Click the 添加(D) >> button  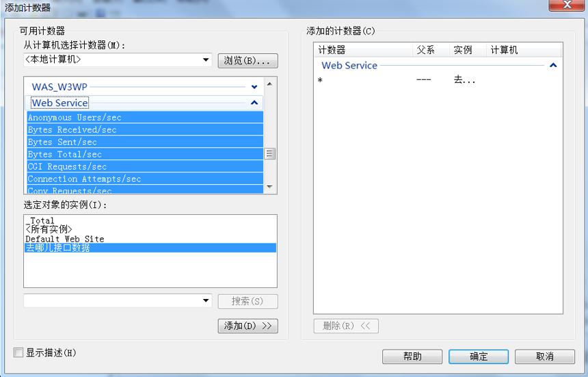coord(248,326)
